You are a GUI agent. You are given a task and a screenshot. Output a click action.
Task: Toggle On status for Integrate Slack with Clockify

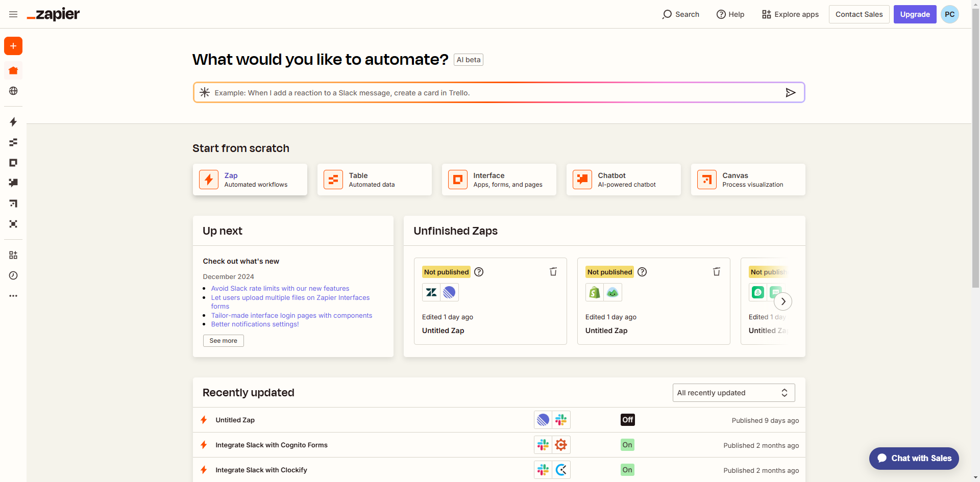627,470
